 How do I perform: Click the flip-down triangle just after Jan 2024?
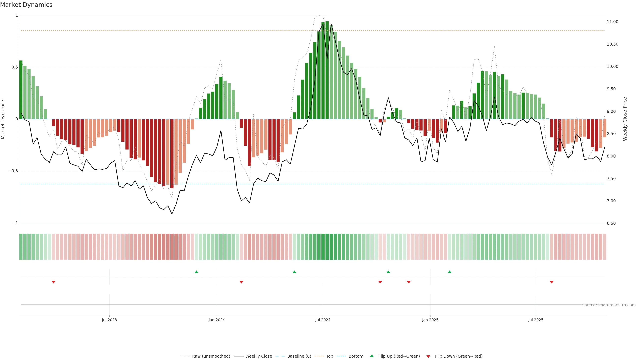[241, 282]
